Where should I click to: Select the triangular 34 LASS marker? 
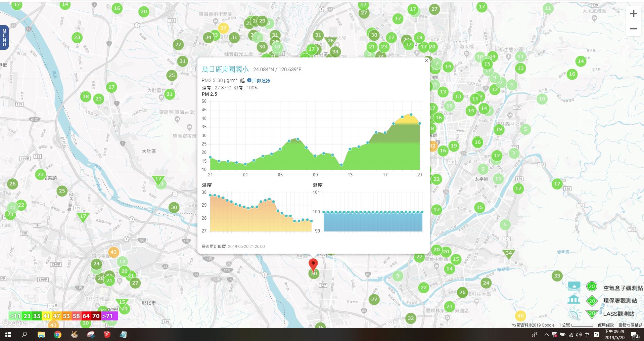(x=509, y=254)
